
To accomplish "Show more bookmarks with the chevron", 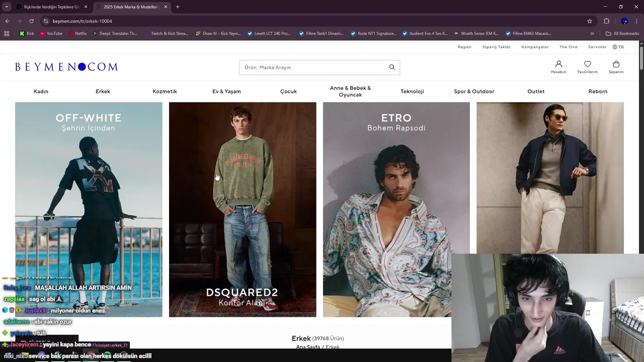I will (592, 34).
